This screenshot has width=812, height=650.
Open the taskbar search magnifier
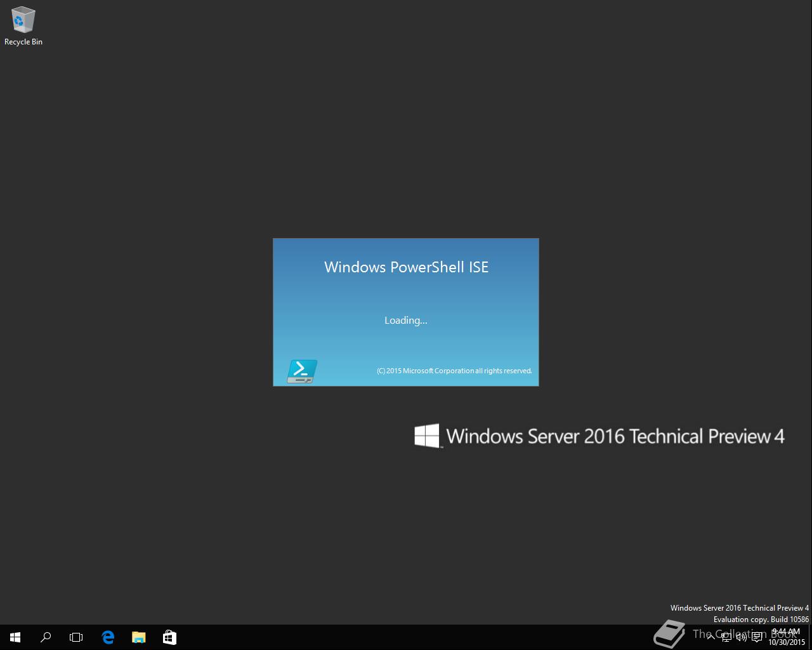[46, 637]
